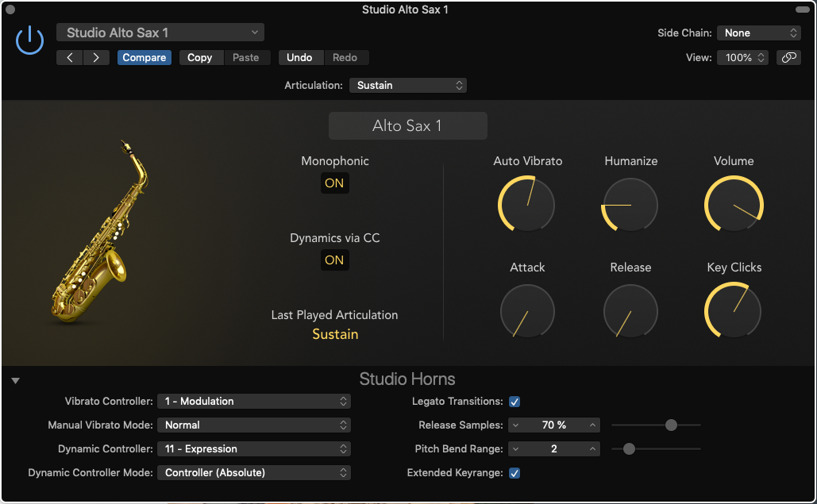This screenshot has height=504, width=817.
Task: Click the Release Samples slider handle
Action: tap(671, 425)
